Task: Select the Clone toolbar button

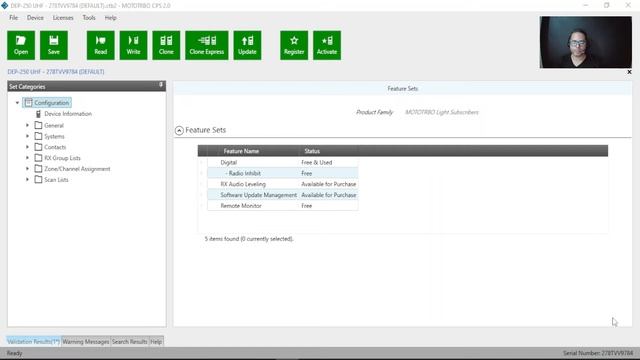Action: coord(166,45)
